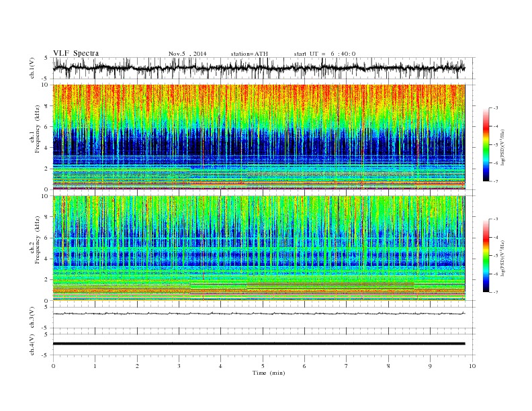Click the "0" tick on the time axis

[x=53, y=366]
